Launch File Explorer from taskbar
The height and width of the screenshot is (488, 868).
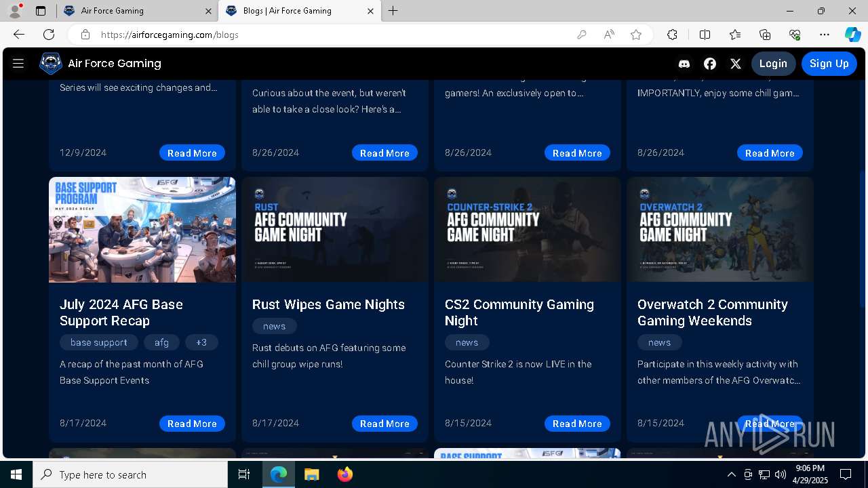(311, 474)
